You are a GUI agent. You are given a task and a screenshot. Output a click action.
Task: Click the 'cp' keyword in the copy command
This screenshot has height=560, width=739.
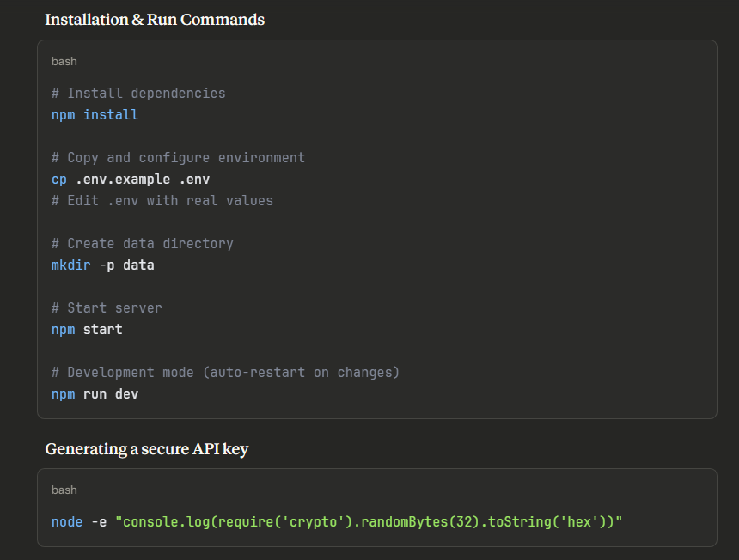[59, 179]
